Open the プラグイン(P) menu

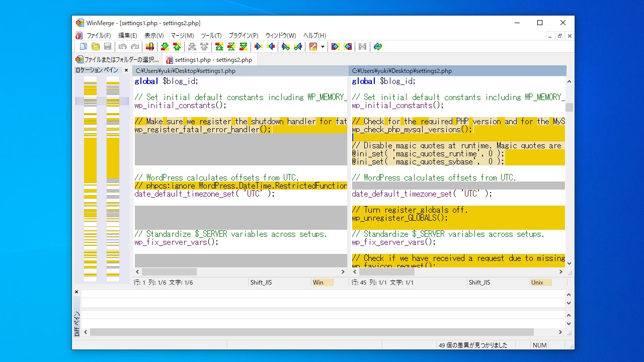pos(244,36)
